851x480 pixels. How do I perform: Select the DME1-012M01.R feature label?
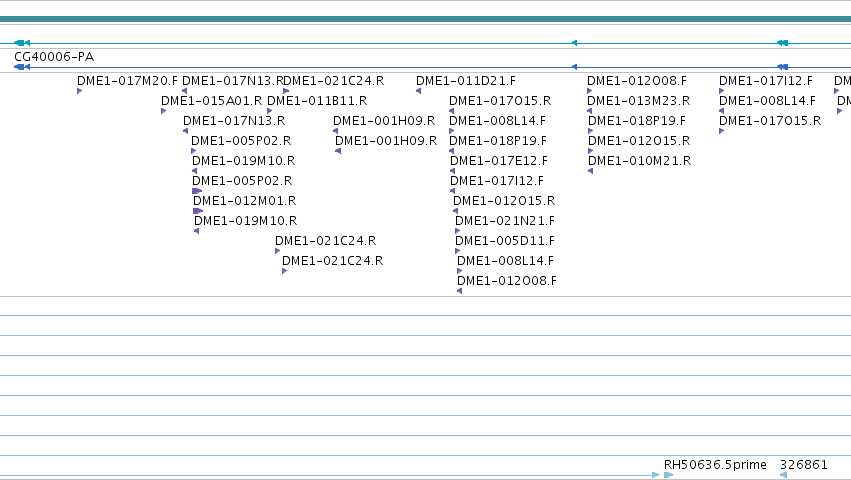pos(244,200)
